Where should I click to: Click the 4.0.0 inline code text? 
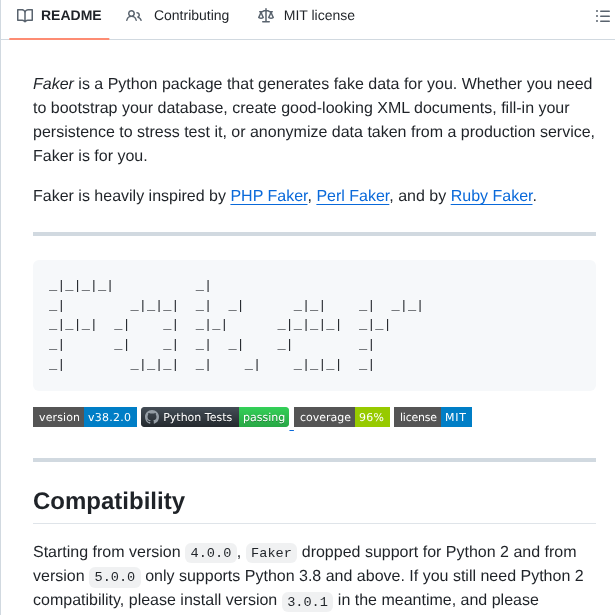[211, 552]
